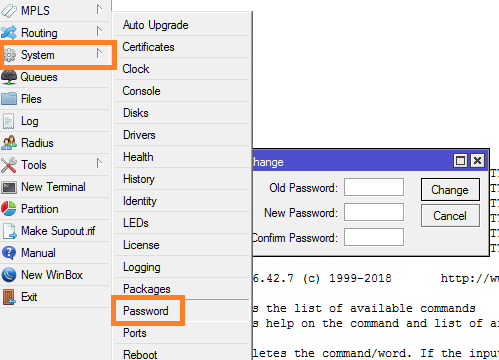499x360 pixels.
Task: Click the Partition pie chart icon
Action: click(9, 209)
